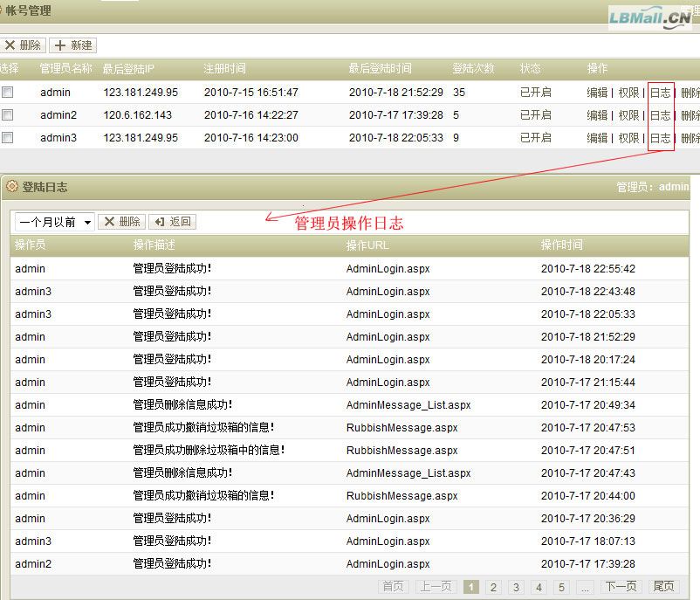The image size is (700, 600).
Task: Click RubbishMessage.aspx at 20:47:53
Action: [x=401, y=428]
